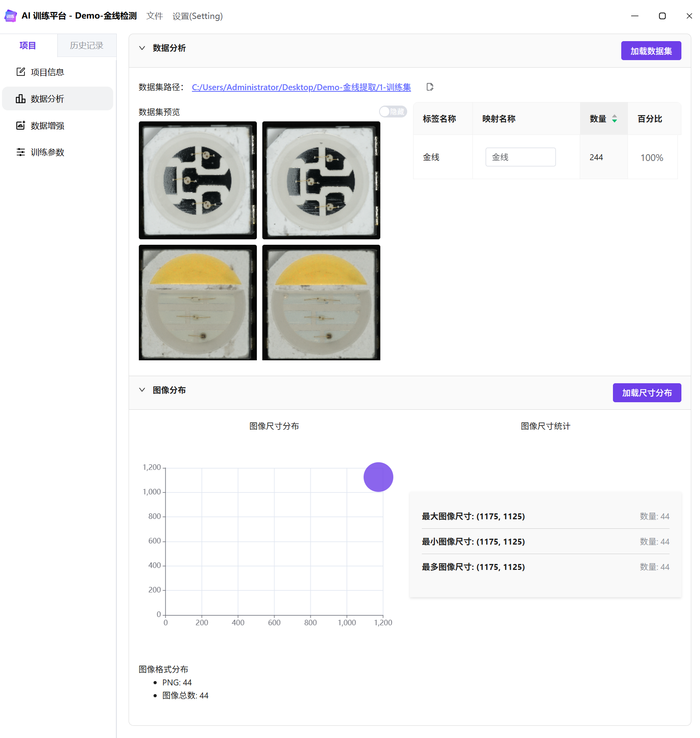
Task: Open the 设置(Setting) menu
Action: click(197, 16)
